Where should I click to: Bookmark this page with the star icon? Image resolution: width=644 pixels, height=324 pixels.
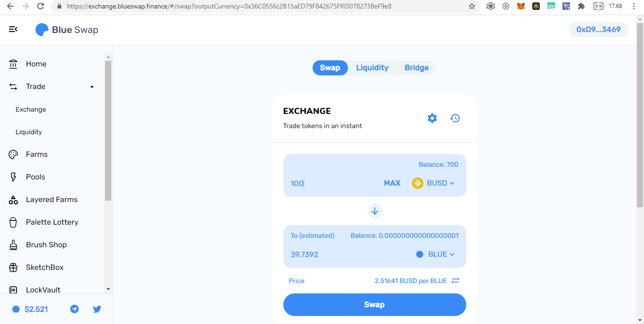(472, 6)
